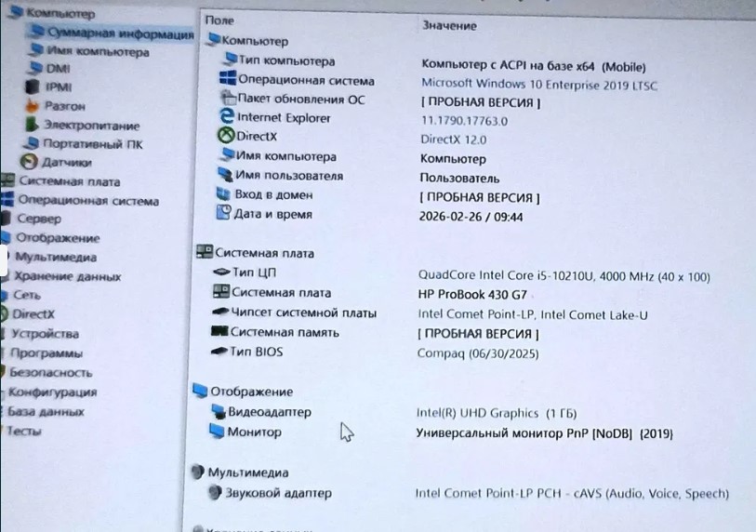This screenshot has height=532, width=756.
Task: Click the 11.1790.17763.0 version link
Action: tap(464, 121)
